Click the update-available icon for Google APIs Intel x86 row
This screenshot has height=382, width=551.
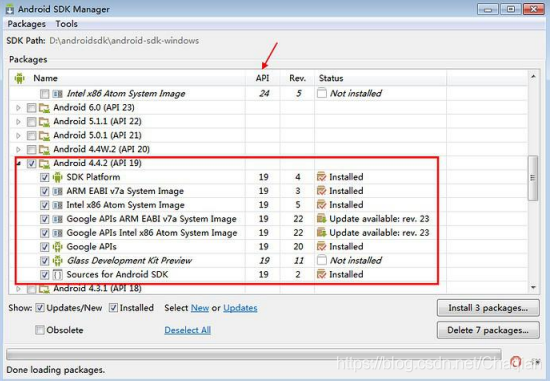tap(321, 233)
